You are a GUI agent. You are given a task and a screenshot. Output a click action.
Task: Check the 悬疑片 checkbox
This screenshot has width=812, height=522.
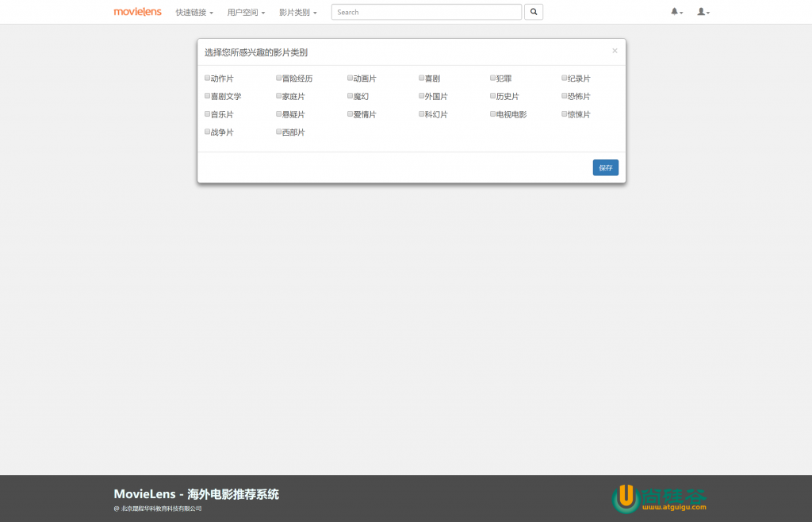278,114
